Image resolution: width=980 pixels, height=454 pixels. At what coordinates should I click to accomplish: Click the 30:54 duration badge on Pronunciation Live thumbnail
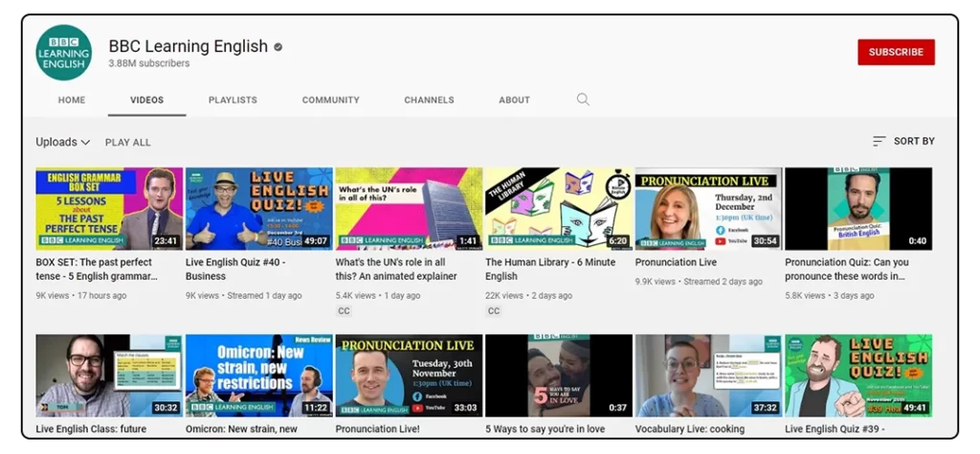coord(765,240)
